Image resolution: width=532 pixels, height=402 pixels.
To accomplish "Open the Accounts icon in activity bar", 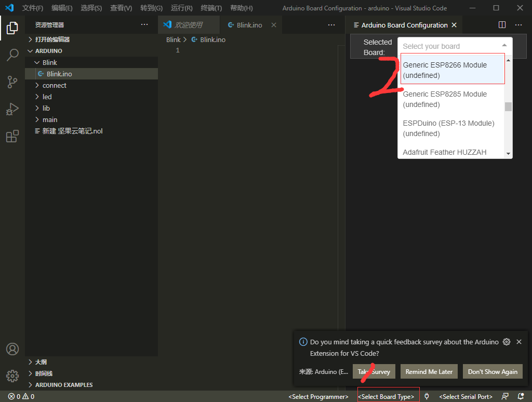I will coord(12,349).
